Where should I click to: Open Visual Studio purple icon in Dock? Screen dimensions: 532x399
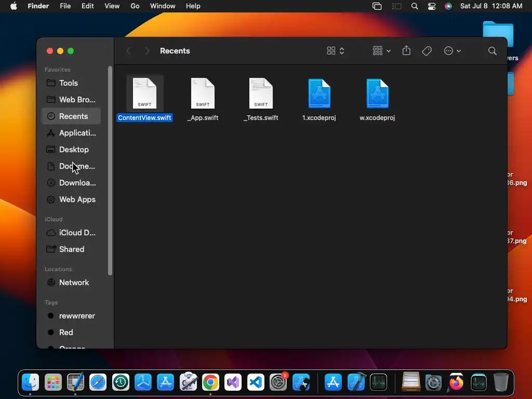click(x=233, y=382)
